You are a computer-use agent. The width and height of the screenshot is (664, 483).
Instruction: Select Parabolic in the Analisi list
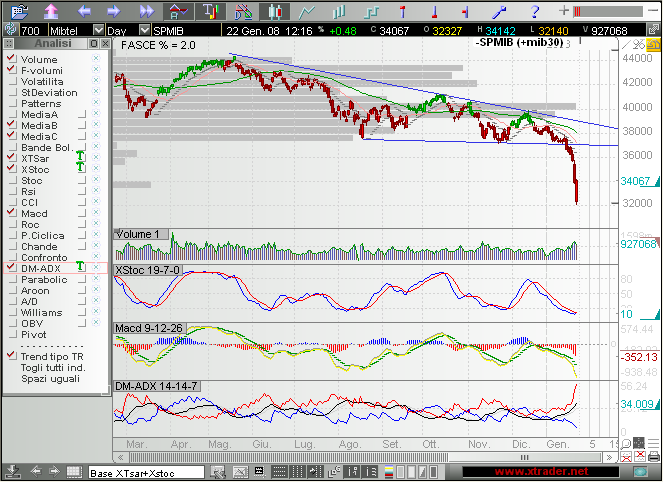43,279
